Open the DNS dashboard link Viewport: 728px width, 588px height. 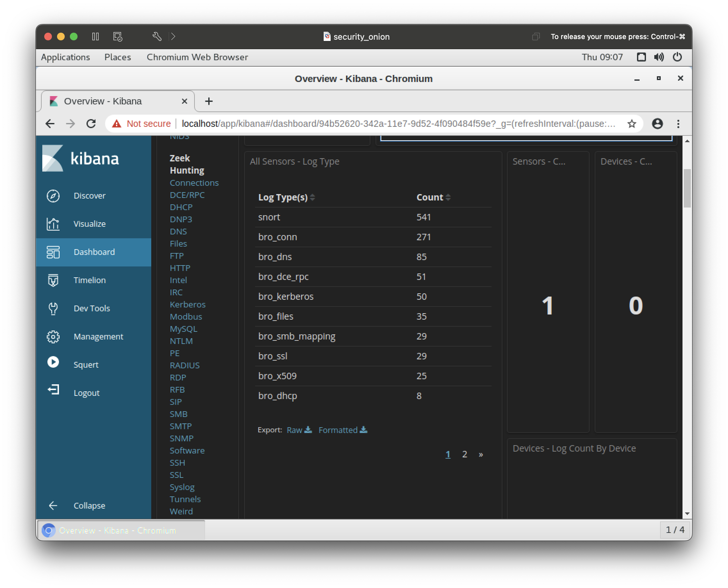tap(178, 232)
